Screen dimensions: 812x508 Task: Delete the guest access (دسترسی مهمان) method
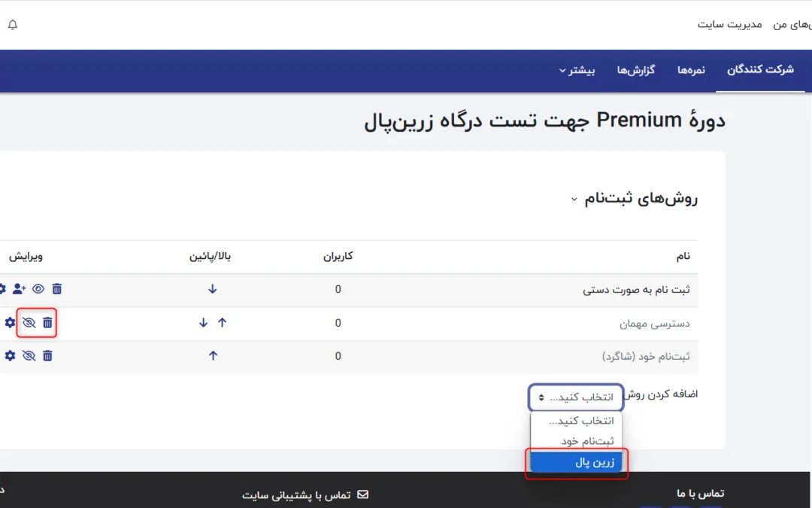pyautogui.click(x=47, y=323)
